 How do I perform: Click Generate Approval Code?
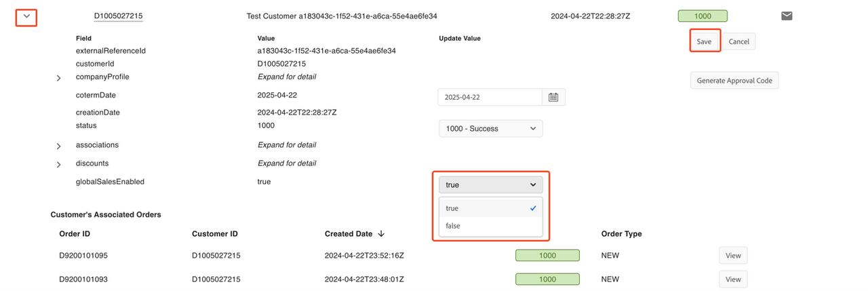[x=734, y=80]
